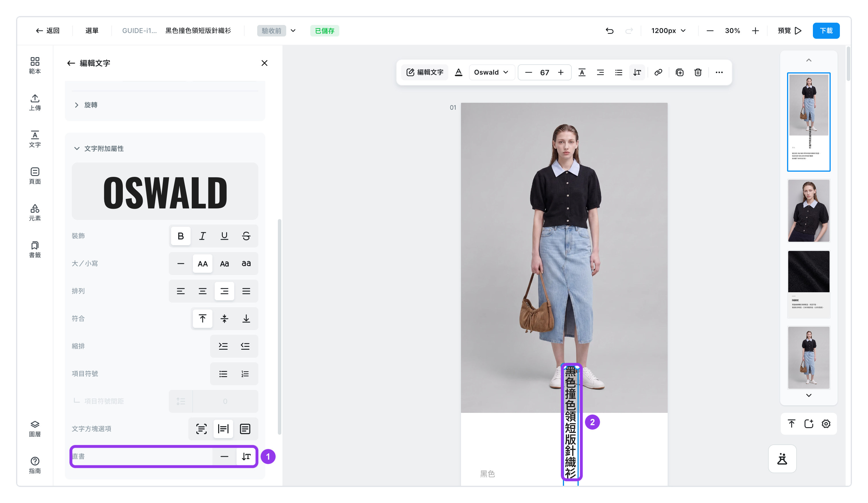Increase font size with plus stepper
The height and width of the screenshot is (503, 868).
[x=561, y=72]
